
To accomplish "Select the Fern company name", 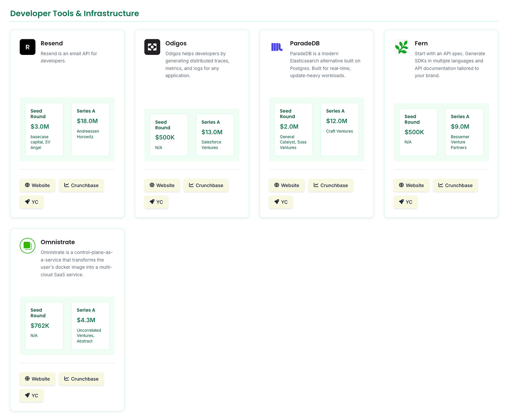I will click(x=421, y=43).
